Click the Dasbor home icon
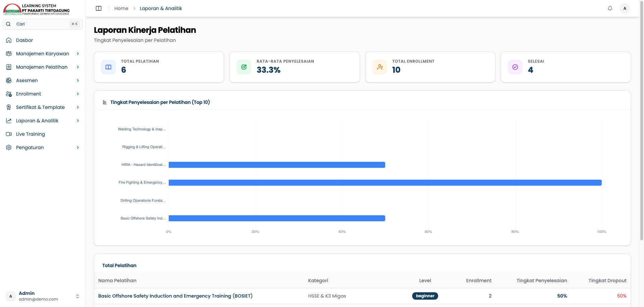The image size is (644, 307). [x=9, y=40]
